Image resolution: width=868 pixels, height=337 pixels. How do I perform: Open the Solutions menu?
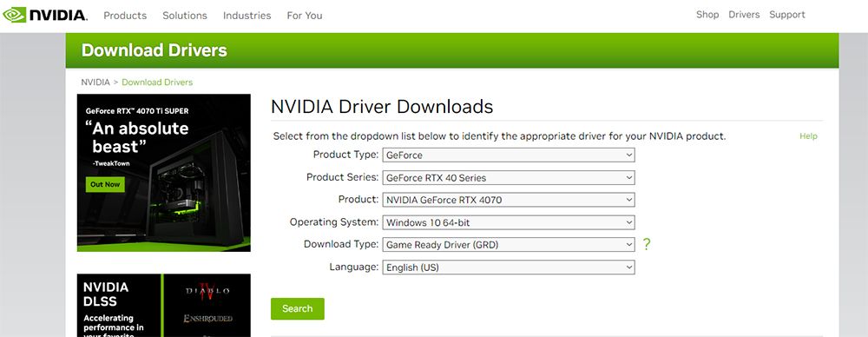185,16
